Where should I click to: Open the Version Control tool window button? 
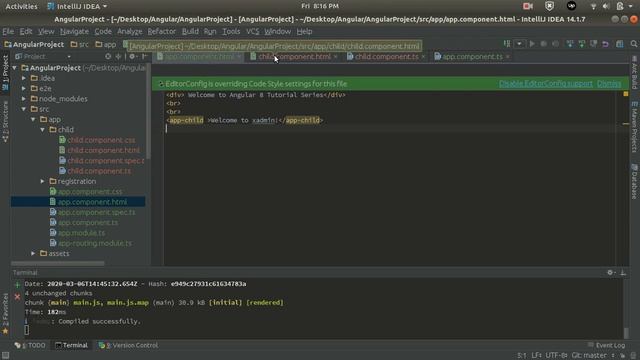point(128,345)
